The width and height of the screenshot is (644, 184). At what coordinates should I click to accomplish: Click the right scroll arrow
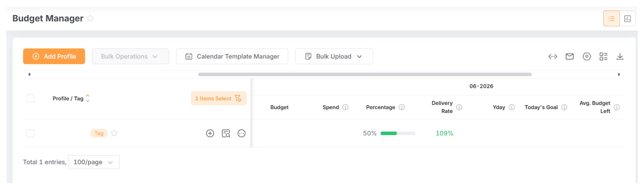(x=619, y=75)
